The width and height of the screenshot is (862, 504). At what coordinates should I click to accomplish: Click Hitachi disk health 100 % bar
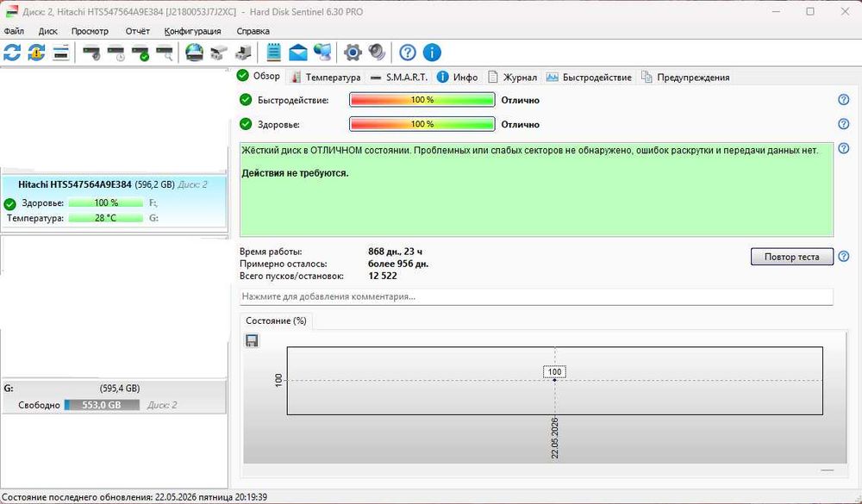pos(105,202)
